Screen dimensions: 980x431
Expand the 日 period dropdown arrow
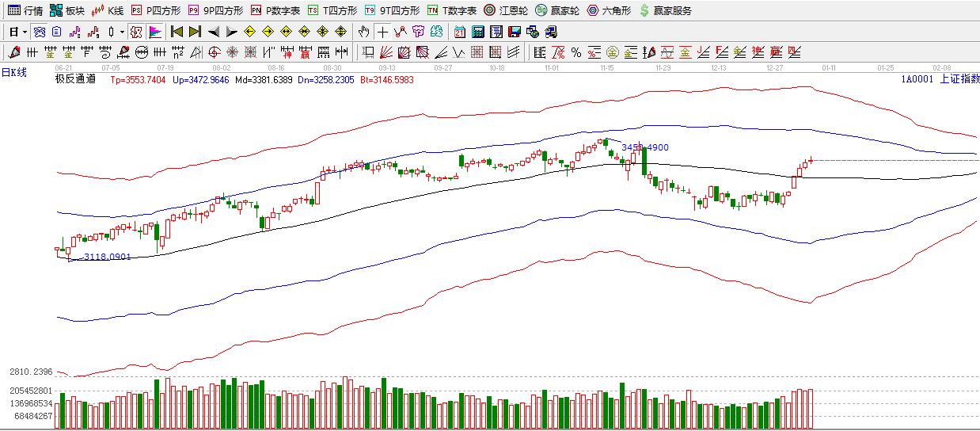click(x=25, y=32)
